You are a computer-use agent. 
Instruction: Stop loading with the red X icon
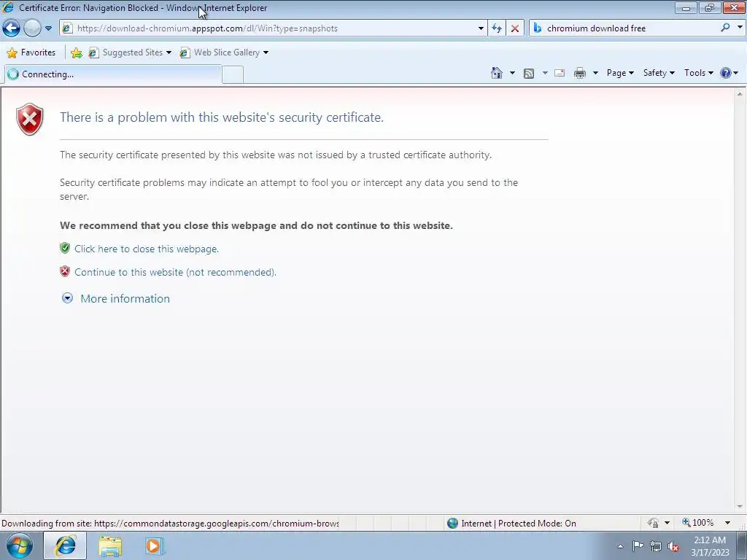515,28
